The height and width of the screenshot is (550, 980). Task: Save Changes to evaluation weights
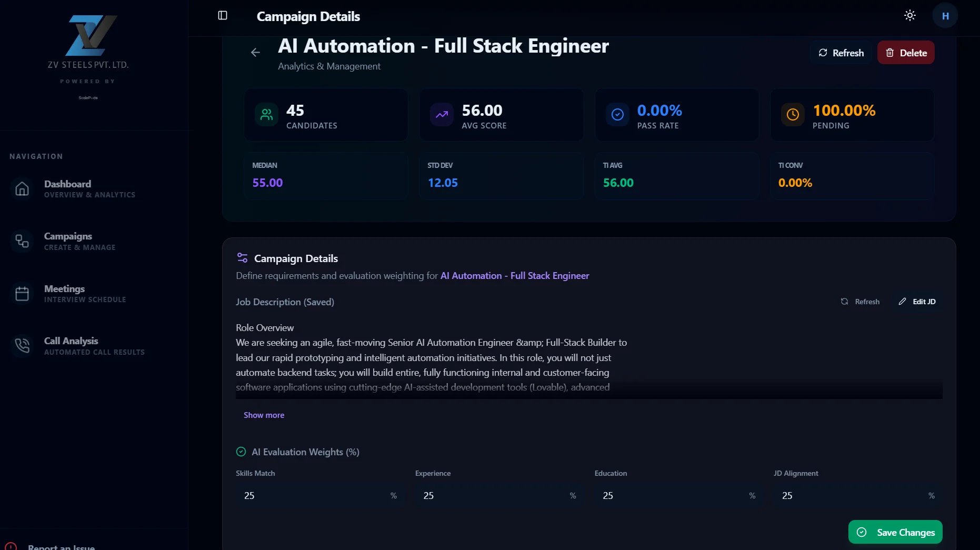[x=895, y=532]
